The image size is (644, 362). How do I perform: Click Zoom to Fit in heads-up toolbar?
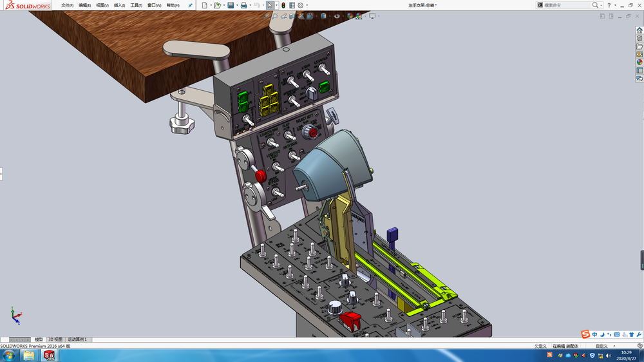pos(267,16)
